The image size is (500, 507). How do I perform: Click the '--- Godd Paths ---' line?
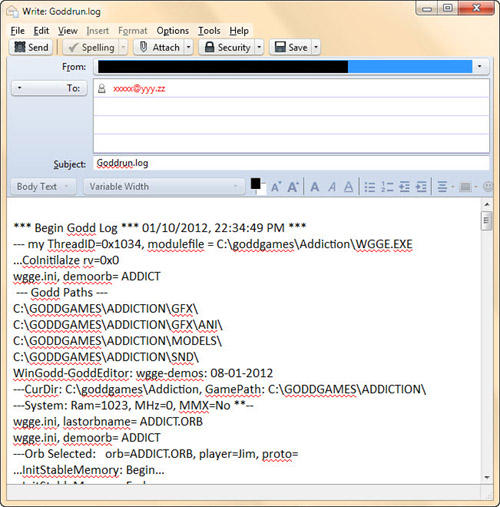[62, 292]
